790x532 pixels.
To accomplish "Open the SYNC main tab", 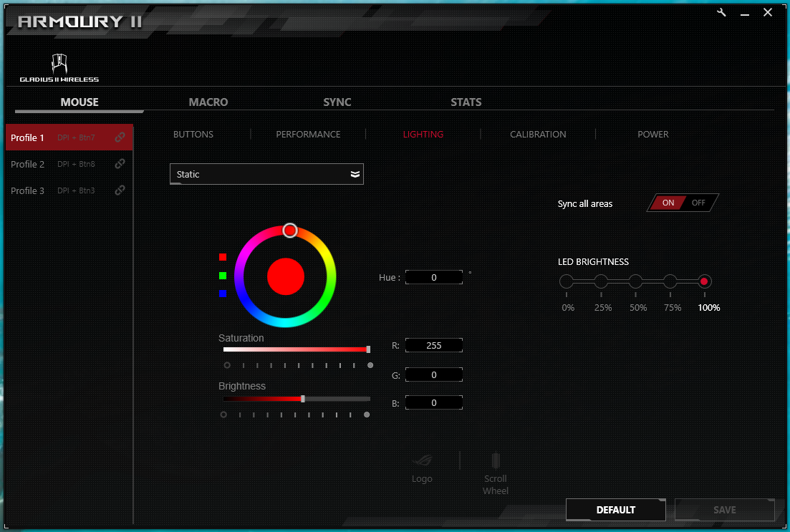I will 337,102.
